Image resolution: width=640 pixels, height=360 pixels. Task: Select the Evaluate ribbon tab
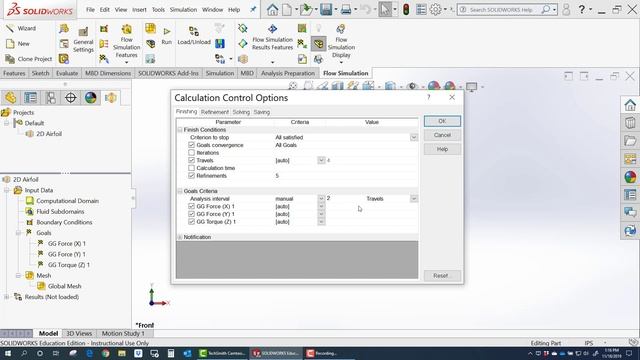click(x=67, y=73)
